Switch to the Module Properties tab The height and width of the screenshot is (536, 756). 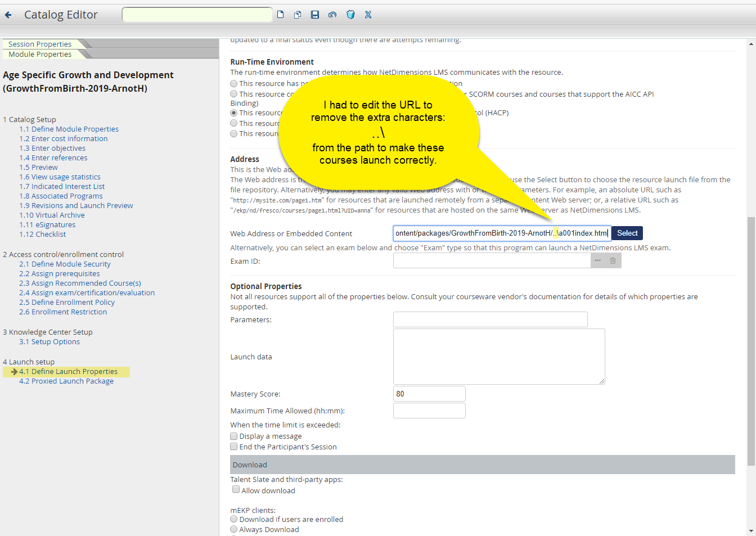[40, 54]
